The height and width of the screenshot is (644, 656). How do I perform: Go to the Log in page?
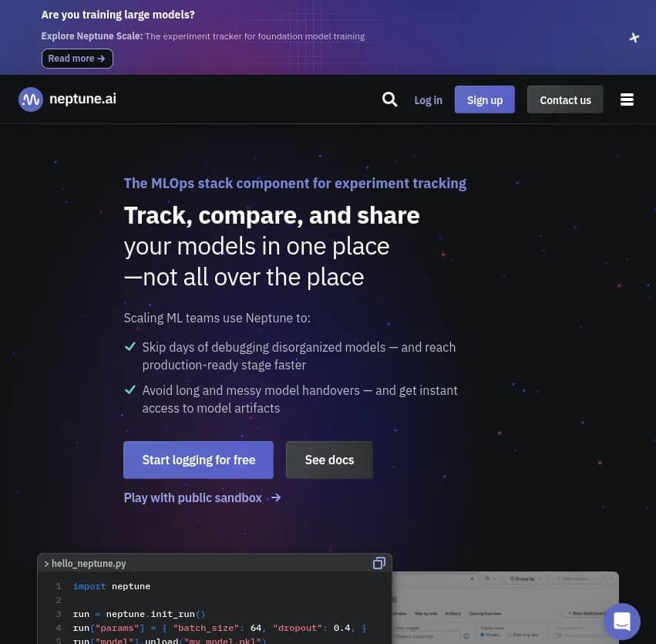pyautogui.click(x=428, y=100)
